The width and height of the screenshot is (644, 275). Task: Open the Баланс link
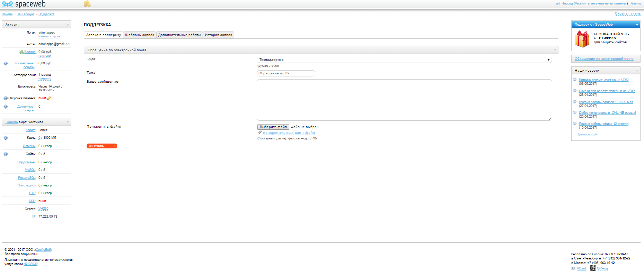[x=30, y=52]
